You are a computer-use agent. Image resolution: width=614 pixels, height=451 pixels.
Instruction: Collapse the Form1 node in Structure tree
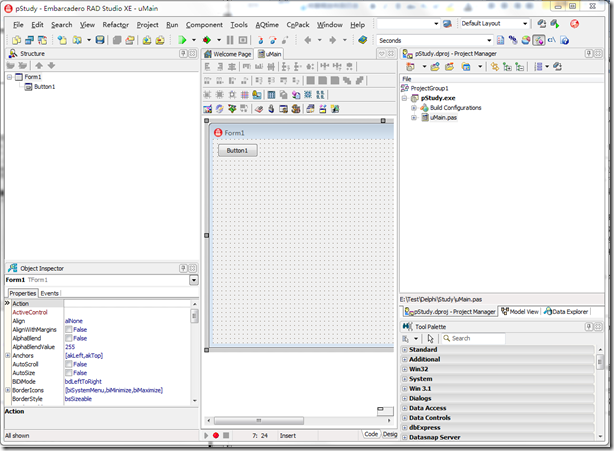pyautogui.click(x=9, y=77)
